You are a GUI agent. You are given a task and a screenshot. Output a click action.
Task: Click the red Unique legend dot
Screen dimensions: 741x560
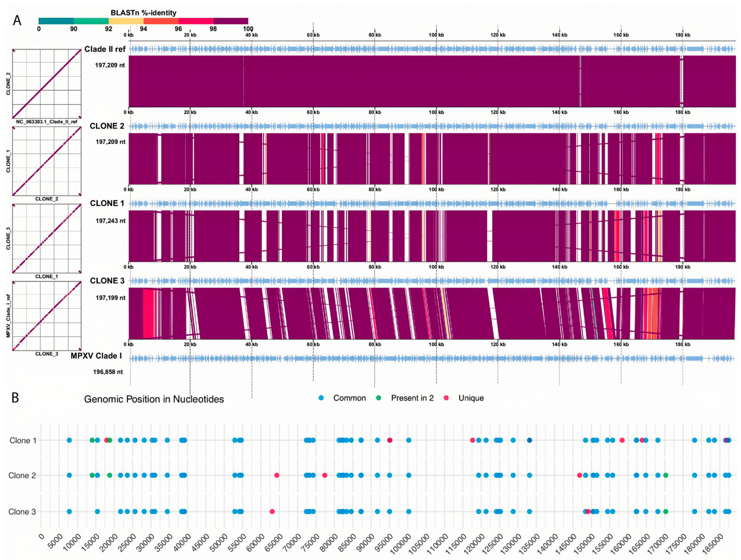click(446, 398)
